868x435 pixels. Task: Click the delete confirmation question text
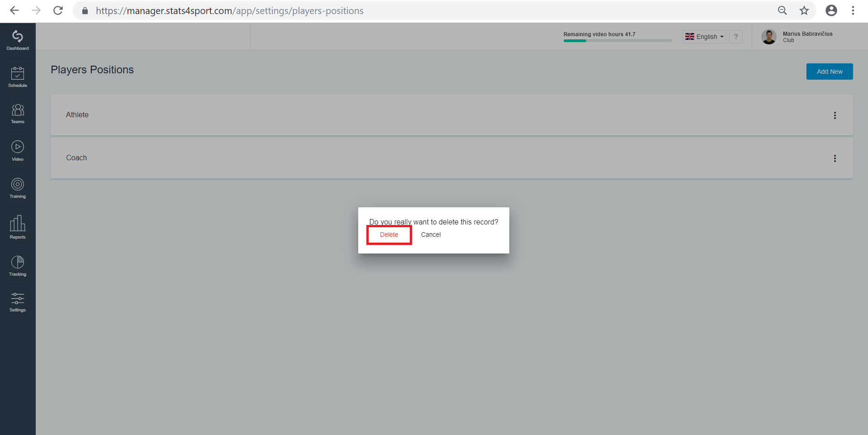click(434, 222)
